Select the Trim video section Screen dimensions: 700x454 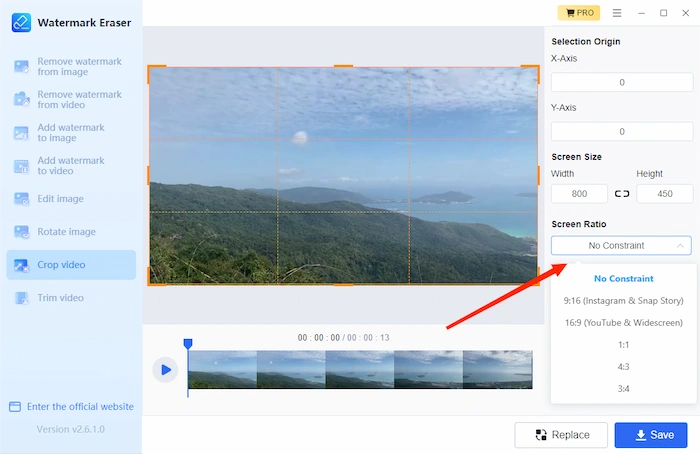(x=71, y=298)
